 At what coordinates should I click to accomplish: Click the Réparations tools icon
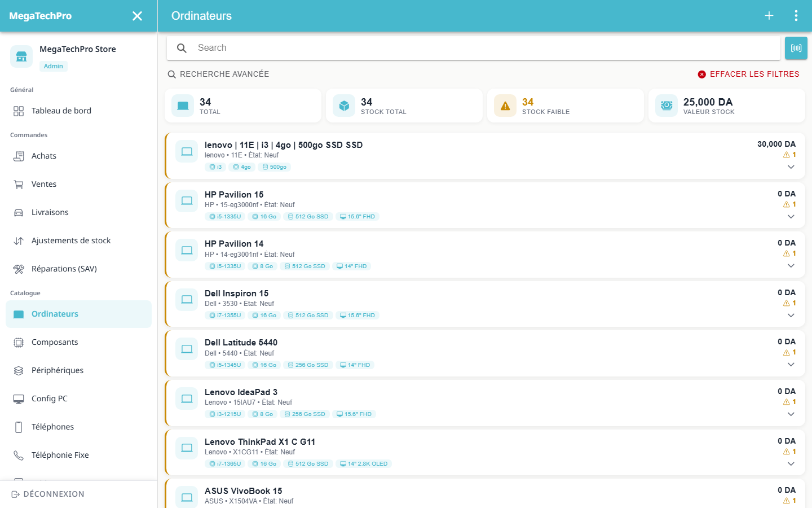[x=19, y=269]
